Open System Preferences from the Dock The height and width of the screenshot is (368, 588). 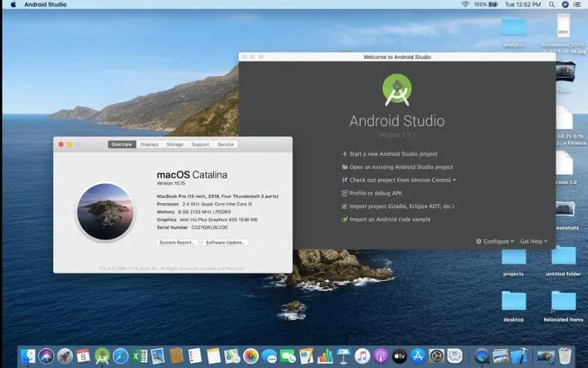pos(437,356)
